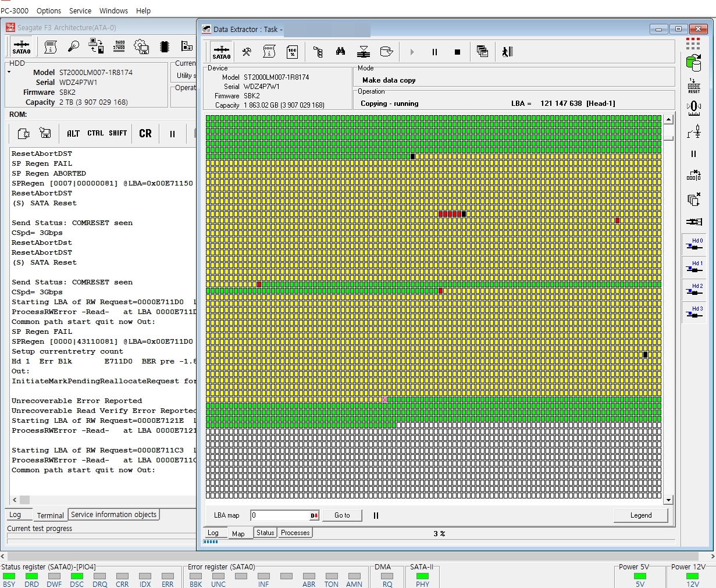Toggle the Hd 0 head button
The image size is (716, 588).
click(693, 244)
